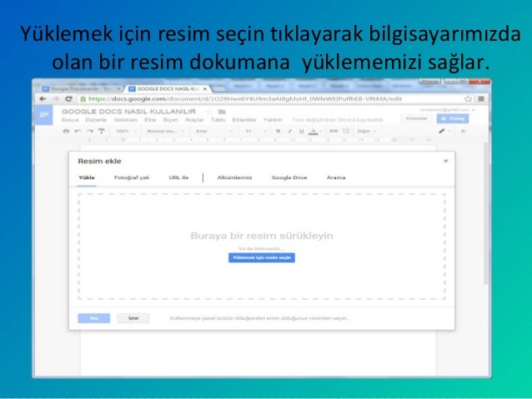532x399 pixels.
Task: Select the paint format tool
Action: [x=102, y=131]
